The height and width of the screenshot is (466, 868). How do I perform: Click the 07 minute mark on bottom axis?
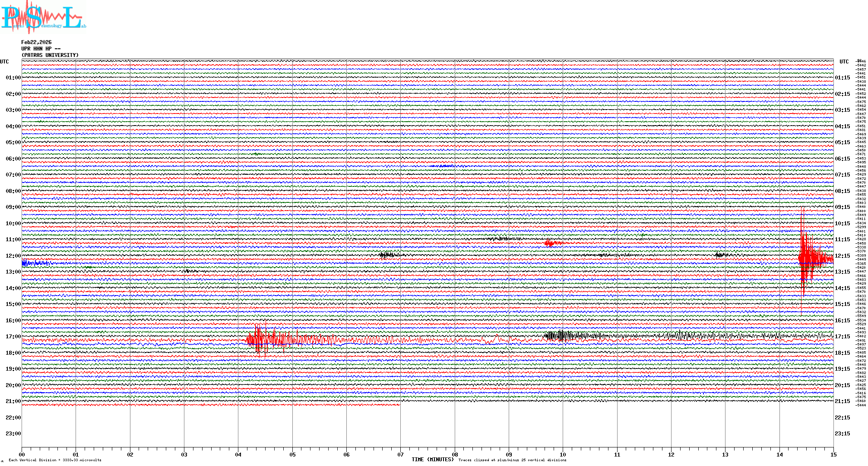400,454
